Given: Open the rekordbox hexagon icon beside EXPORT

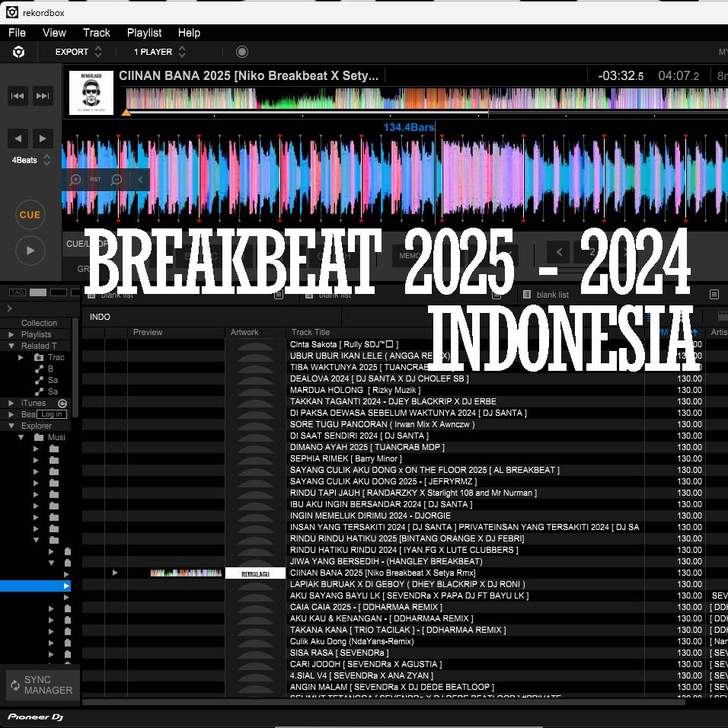Looking at the screenshot, I should 18,52.
